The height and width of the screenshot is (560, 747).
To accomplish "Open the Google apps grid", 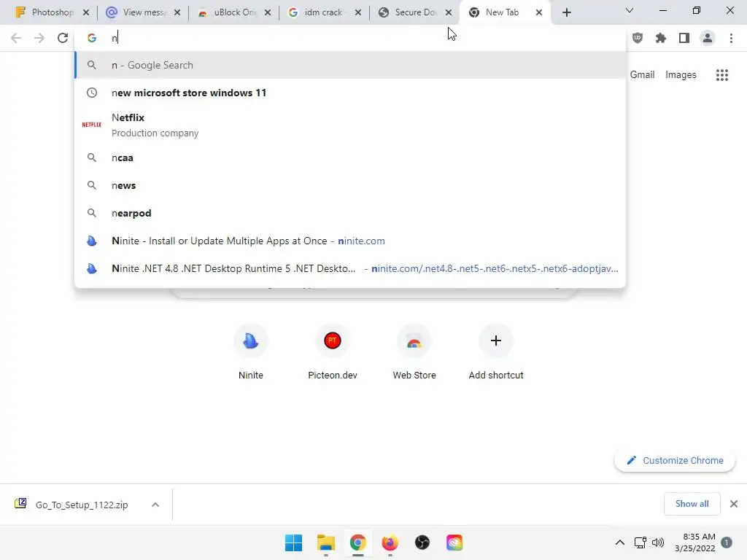I will tap(722, 75).
